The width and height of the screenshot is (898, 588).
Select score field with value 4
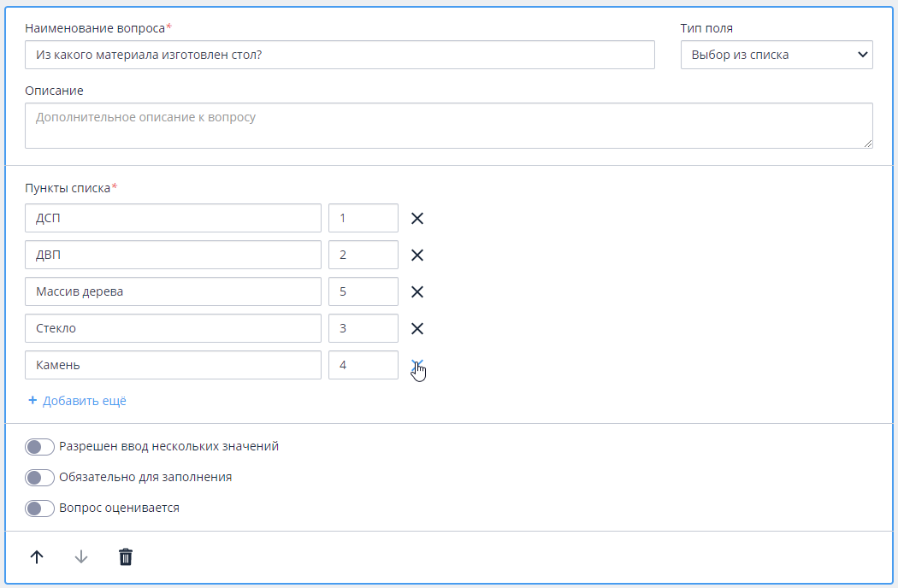[363, 365]
